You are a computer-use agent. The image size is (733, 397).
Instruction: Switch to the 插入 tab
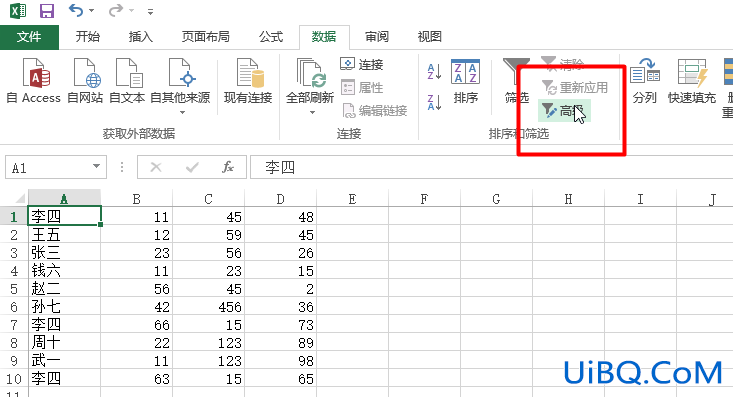[141, 36]
